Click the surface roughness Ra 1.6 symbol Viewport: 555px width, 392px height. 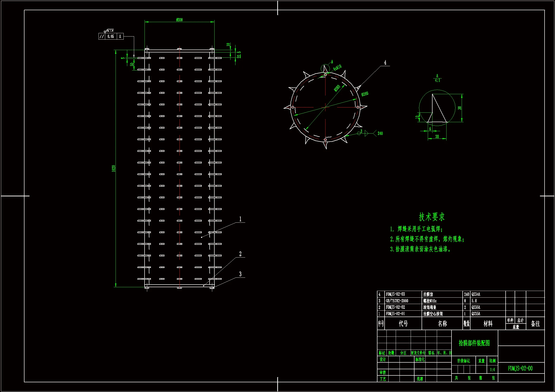tap(108, 31)
